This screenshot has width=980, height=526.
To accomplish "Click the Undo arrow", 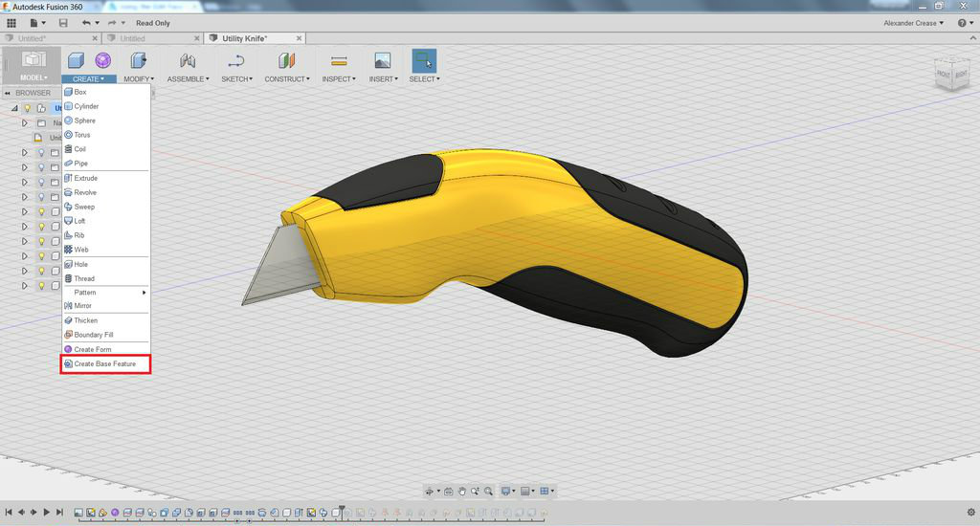I will point(86,23).
